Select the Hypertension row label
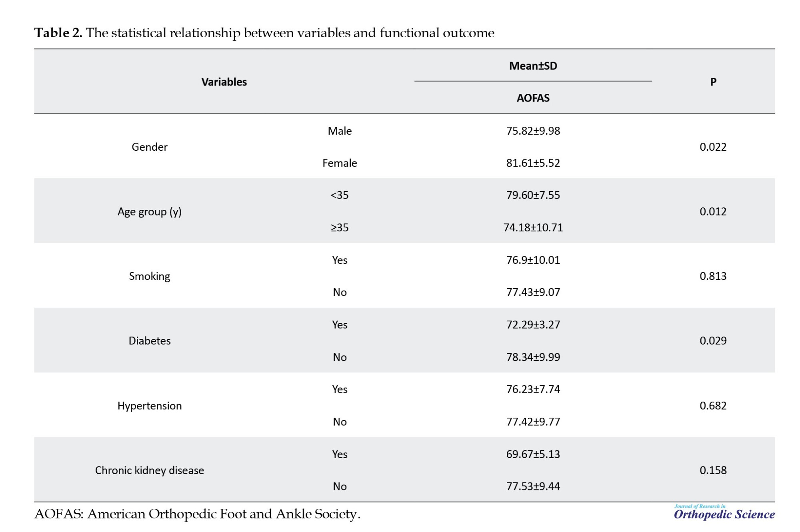Screen dimensions: 800x532 click(150, 406)
